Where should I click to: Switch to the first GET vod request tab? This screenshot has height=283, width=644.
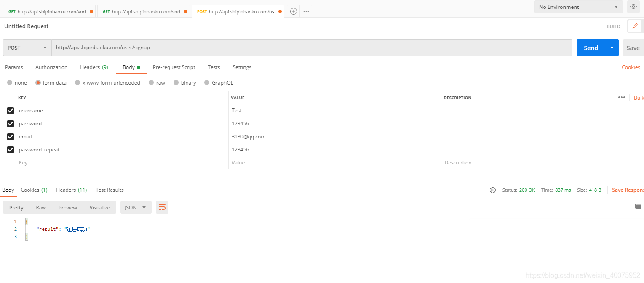[x=50, y=11]
